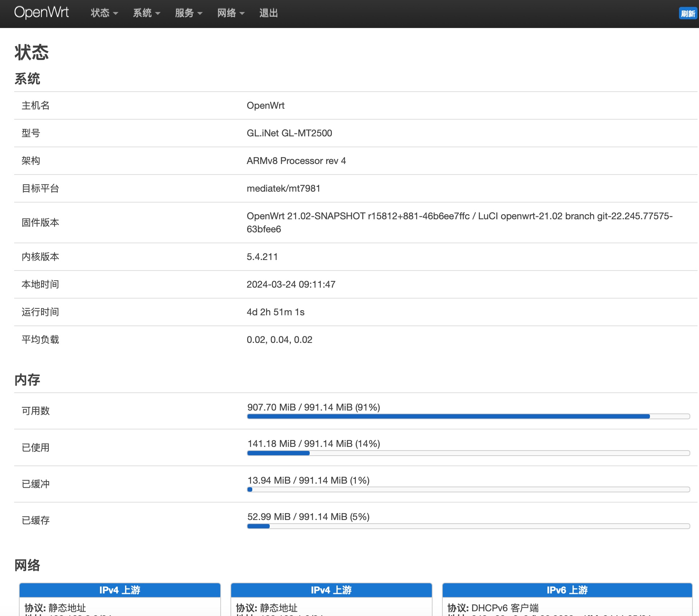This screenshot has height=616, width=699.
Task: Click the OpenWrt logo in navbar
Action: point(41,13)
